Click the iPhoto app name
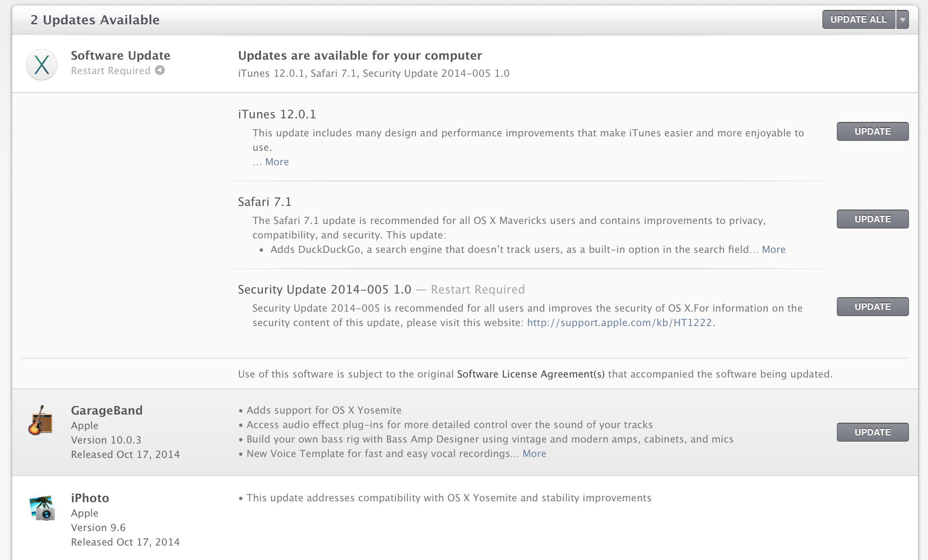 [90, 498]
